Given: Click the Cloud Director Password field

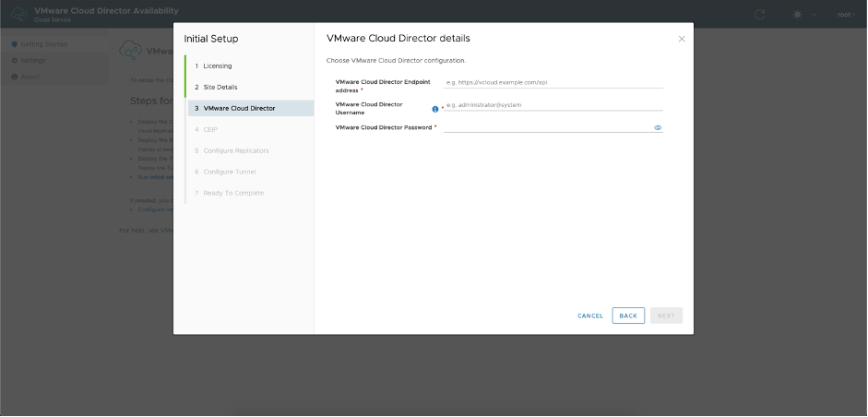Looking at the screenshot, I should click(546, 127).
